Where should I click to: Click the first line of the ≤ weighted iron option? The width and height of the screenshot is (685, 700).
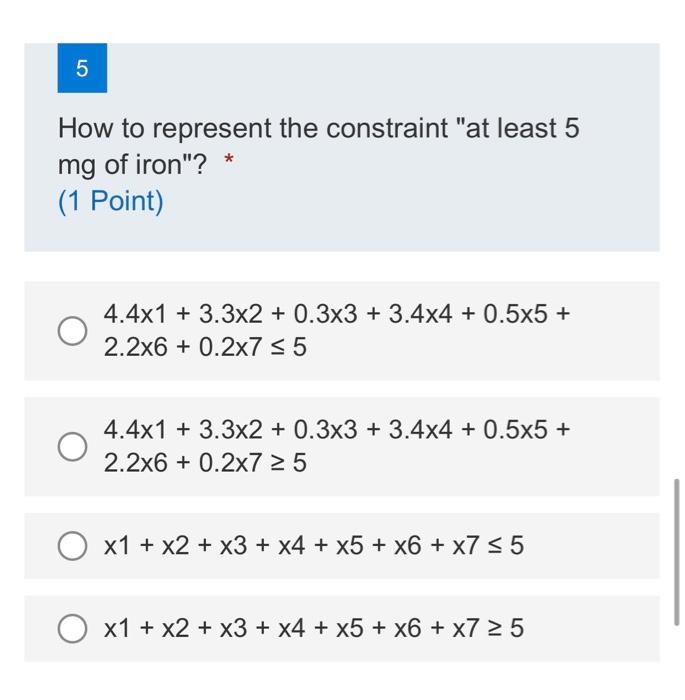[x=337, y=314]
